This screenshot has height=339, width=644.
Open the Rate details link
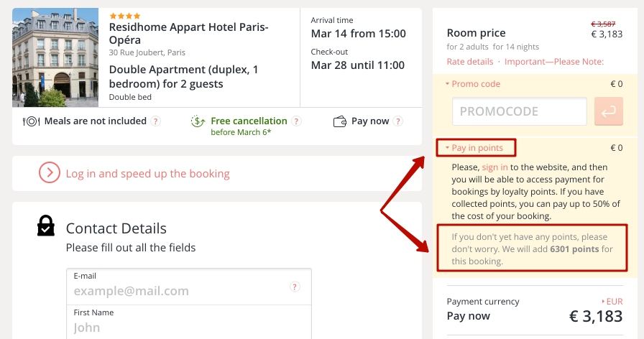click(x=470, y=62)
